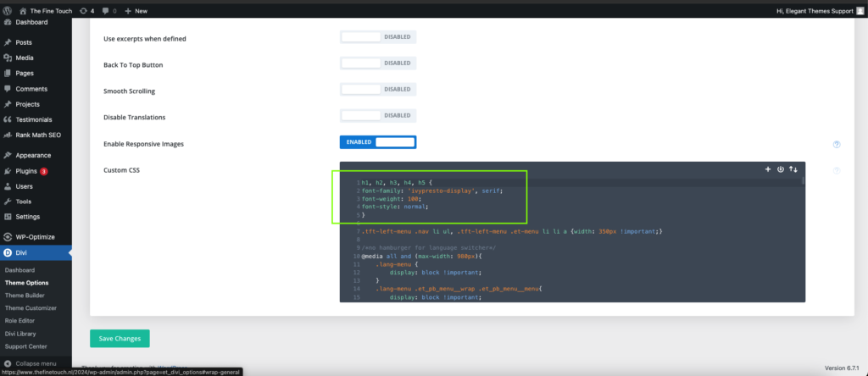Toggle Disable Translations switch
Viewport: 868px width, 376px height.
pyautogui.click(x=378, y=116)
